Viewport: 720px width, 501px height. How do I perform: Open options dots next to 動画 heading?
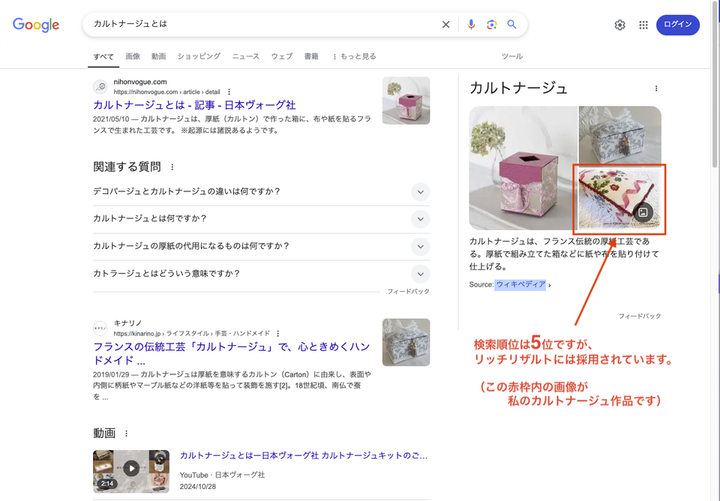pos(126,433)
